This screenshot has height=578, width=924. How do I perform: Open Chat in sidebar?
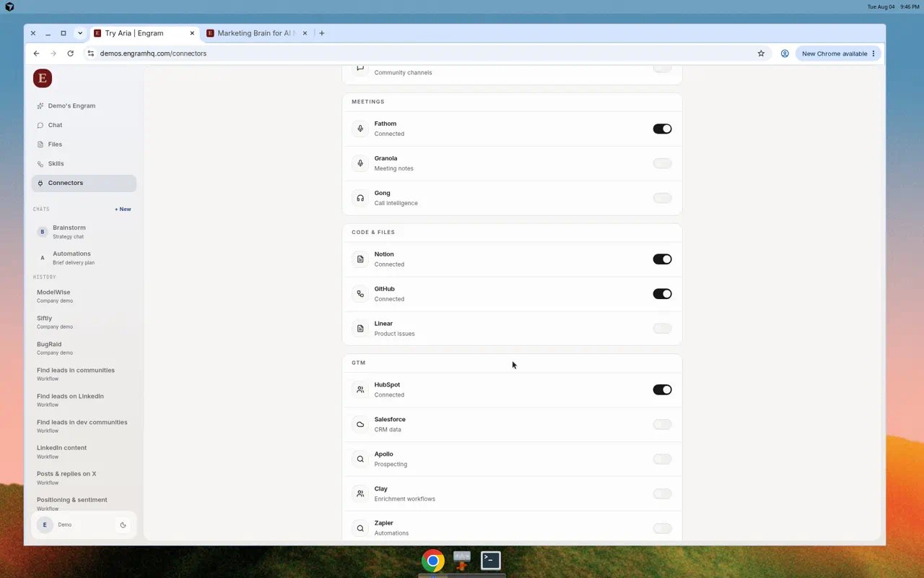(x=84, y=125)
